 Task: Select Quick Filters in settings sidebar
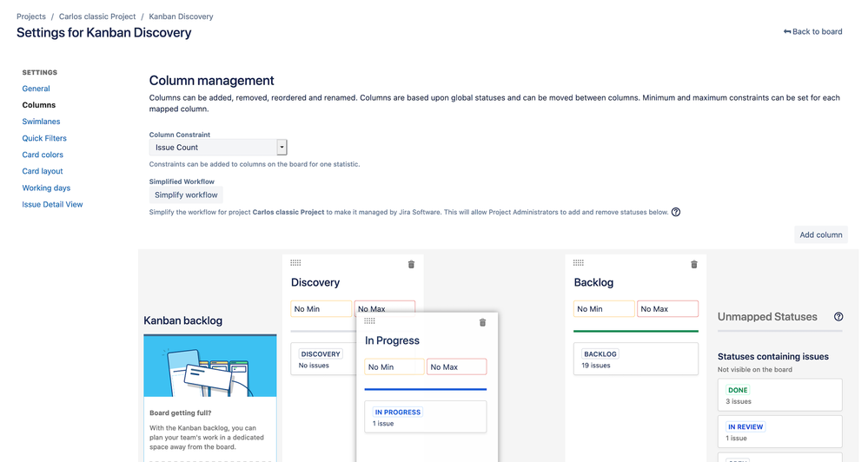coord(44,138)
